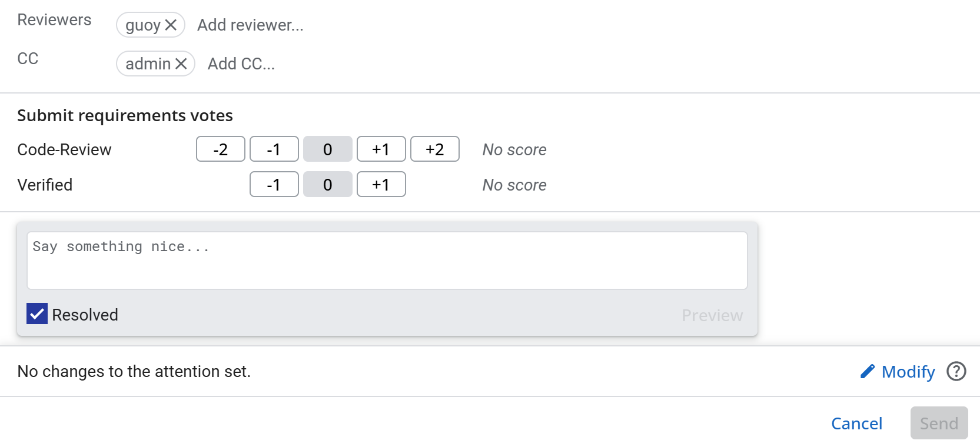The image size is (980, 447).
Task: Select 0 score for Verified
Action: pyautogui.click(x=327, y=185)
